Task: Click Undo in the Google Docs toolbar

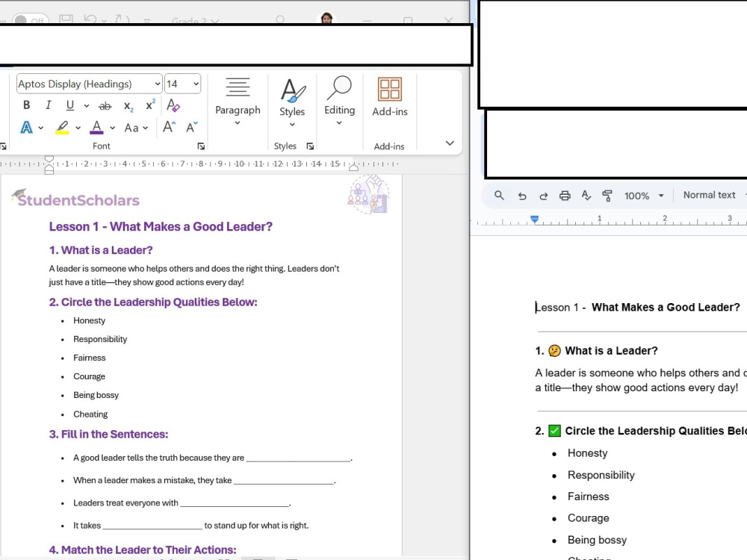Action: pyautogui.click(x=522, y=196)
